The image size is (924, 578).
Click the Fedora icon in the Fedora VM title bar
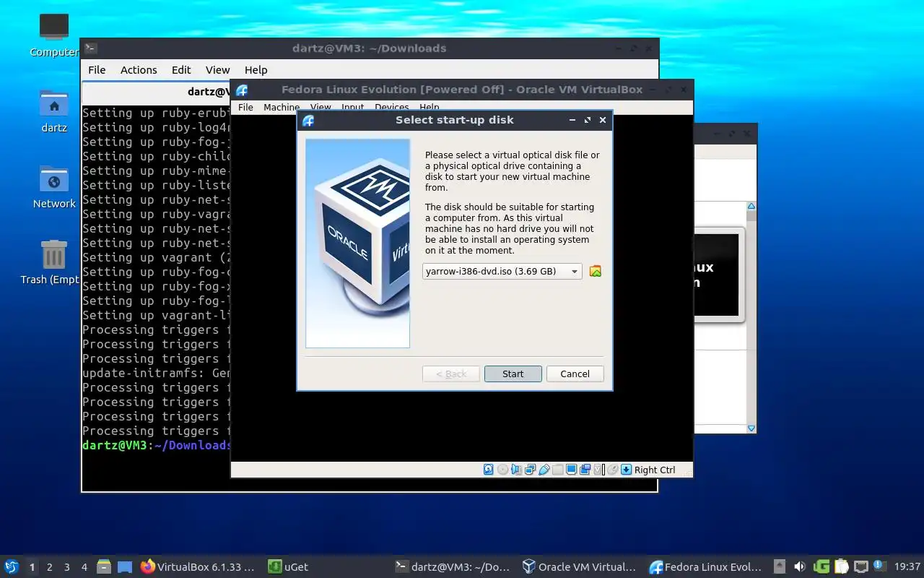242,90
